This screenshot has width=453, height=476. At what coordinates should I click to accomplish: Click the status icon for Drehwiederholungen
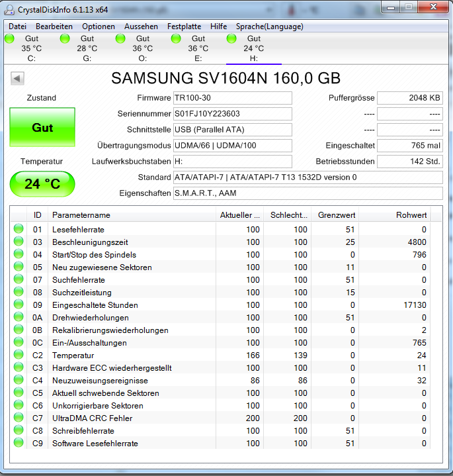pyautogui.click(x=19, y=316)
